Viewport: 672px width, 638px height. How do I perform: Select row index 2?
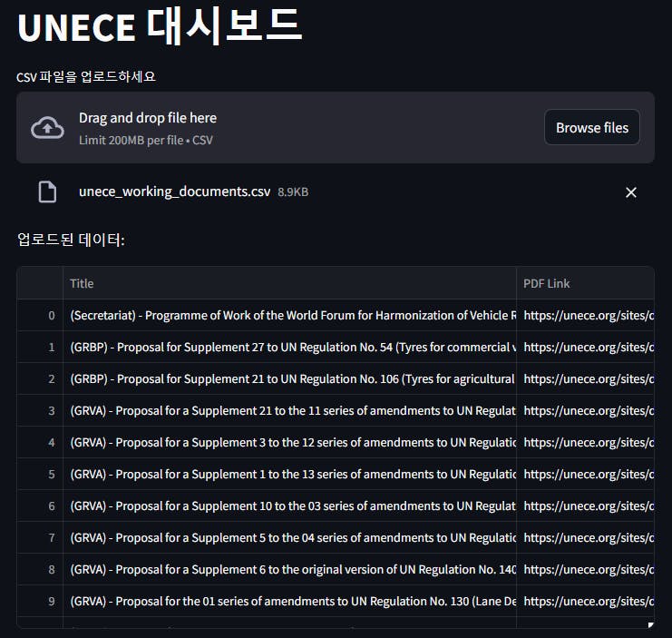(40, 378)
